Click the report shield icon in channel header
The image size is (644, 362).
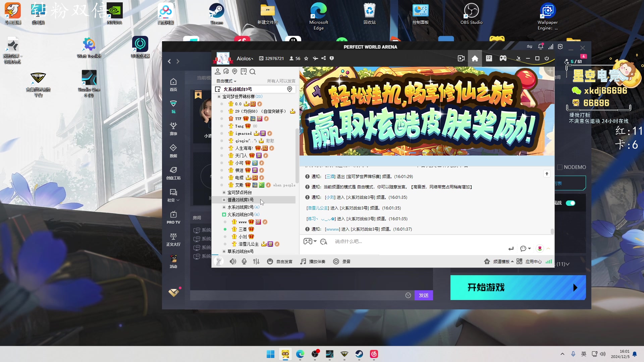(332, 58)
